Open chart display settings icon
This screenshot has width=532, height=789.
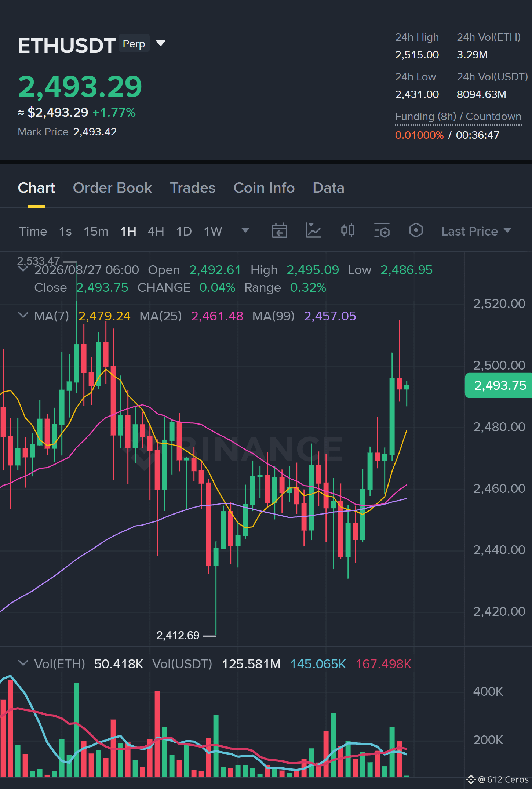382,231
